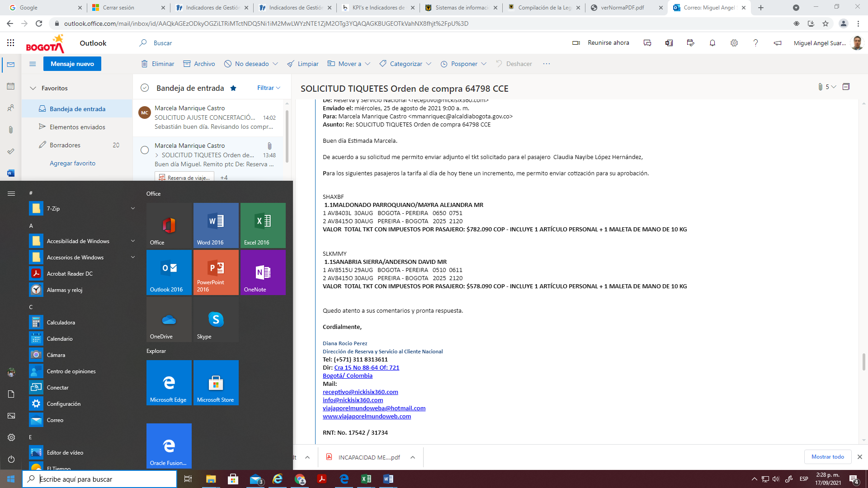Screen dimensions: 868x488
Task: Toggle the favorite star on Bandeja de entrada
Action: 233,88
